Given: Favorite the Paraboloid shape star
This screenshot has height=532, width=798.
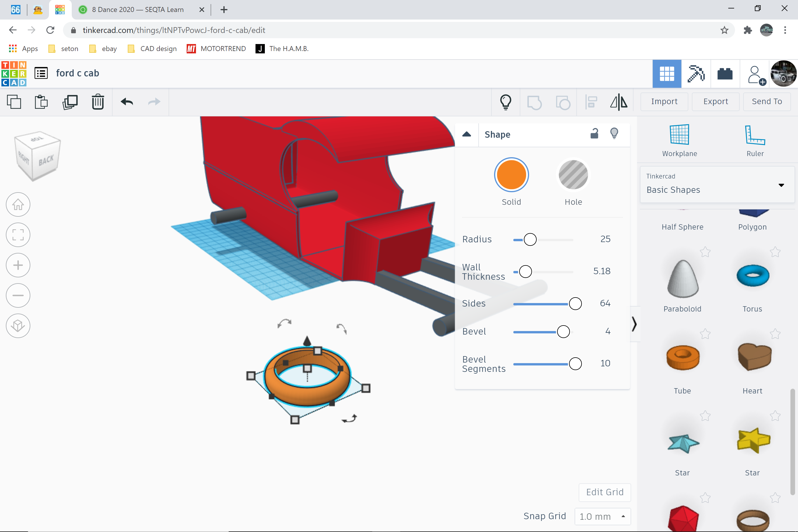Looking at the screenshot, I should [x=705, y=252].
